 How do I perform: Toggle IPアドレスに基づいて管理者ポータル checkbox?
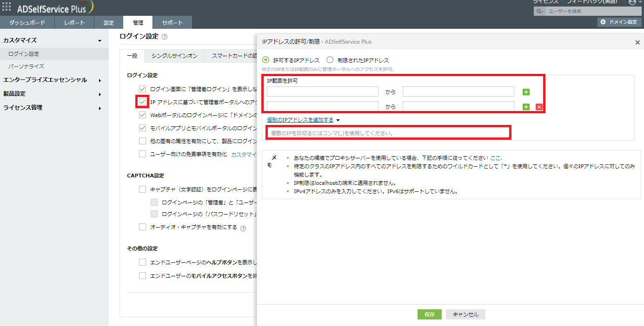[143, 102]
